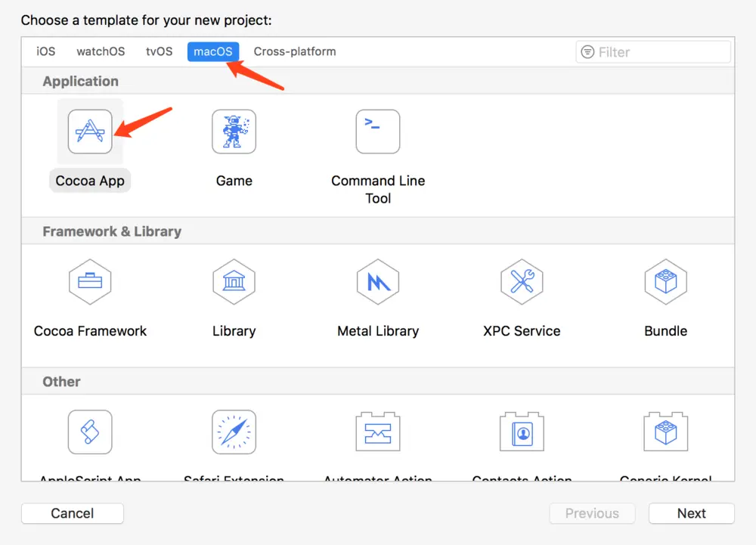Select the macOS tab
The width and height of the screenshot is (756, 545).
(x=213, y=51)
